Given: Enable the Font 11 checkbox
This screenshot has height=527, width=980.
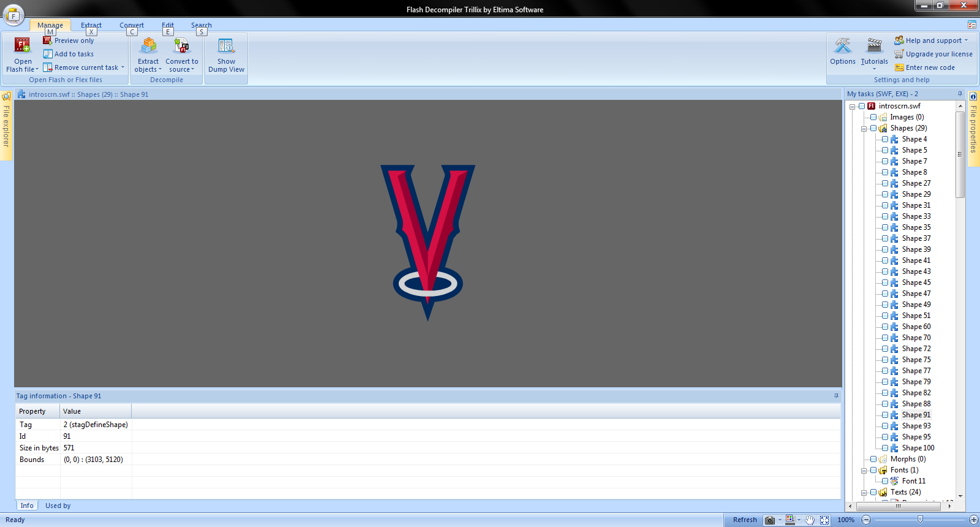Looking at the screenshot, I should pos(885,481).
